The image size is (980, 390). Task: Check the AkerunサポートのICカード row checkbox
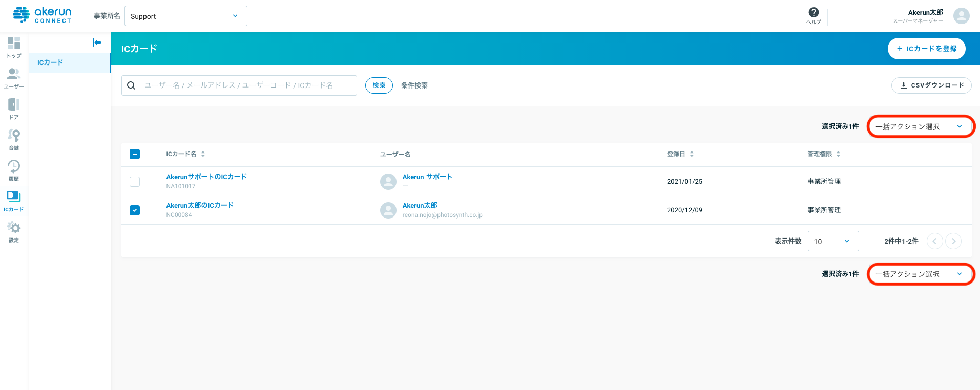coord(135,182)
